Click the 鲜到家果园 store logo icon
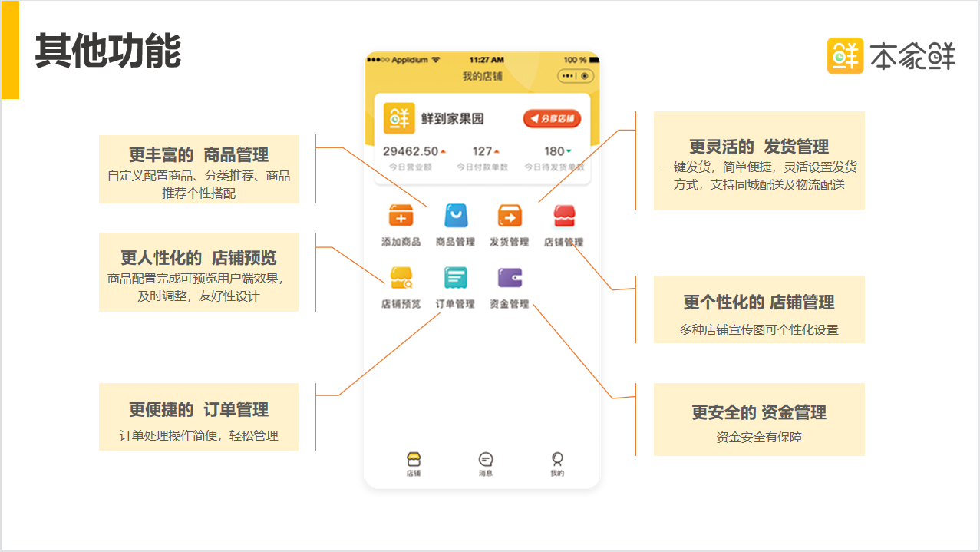The height and width of the screenshot is (552, 980). click(x=399, y=119)
